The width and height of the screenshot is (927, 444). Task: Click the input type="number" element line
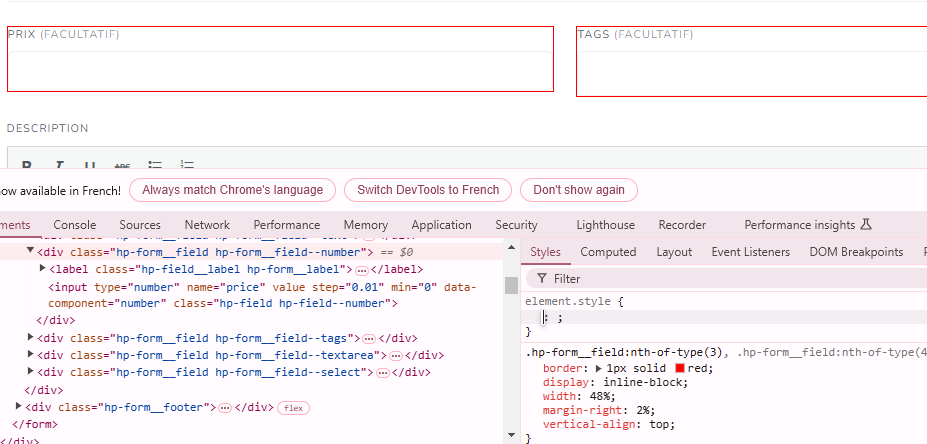(262, 296)
